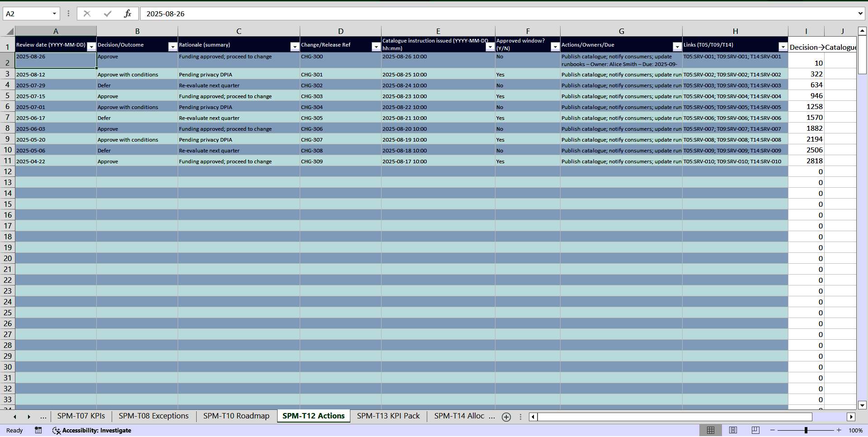Click the horizontal scrollbar right arrow
Image resolution: width=868 pixels, height=437 pixels.
point(851,417)
